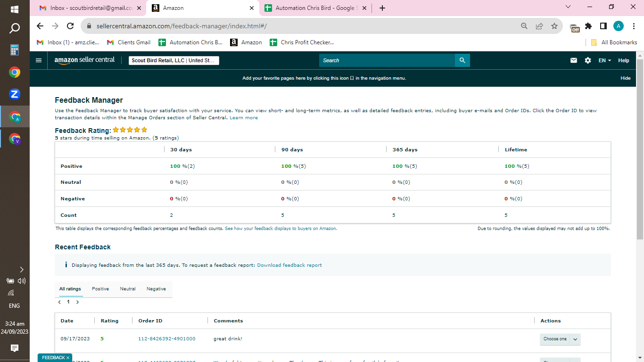
Task: Launch the Calculator from the taskbar
Action: coord(15,50)
